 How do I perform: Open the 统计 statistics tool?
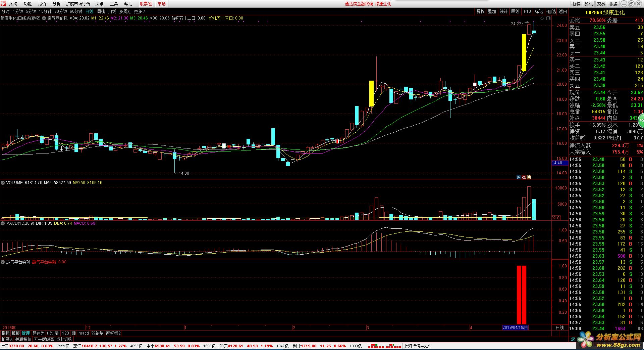504,11
